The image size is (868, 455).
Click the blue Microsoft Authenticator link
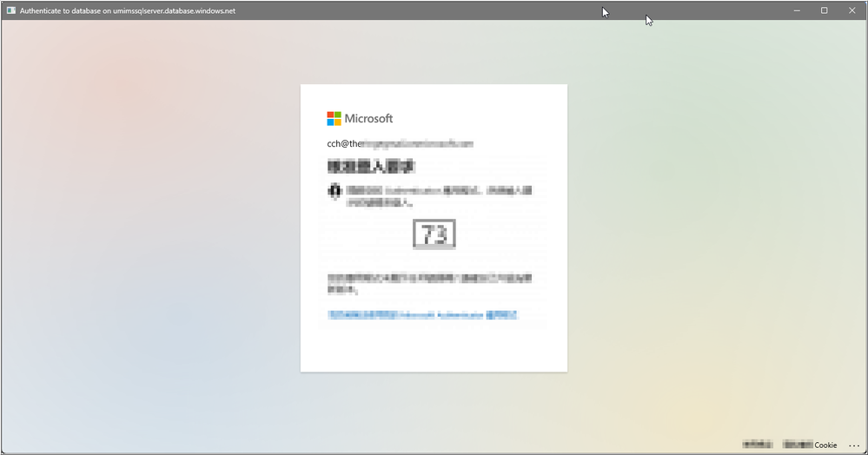tap(422, 315)
